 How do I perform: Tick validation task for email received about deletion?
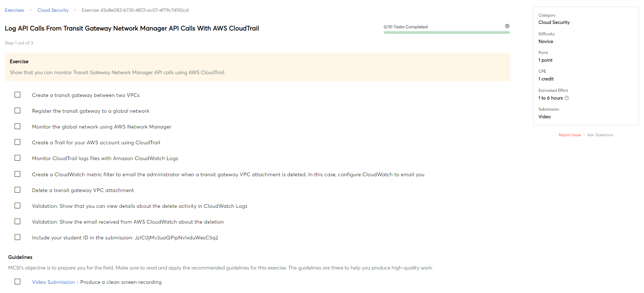coord(17,221)
